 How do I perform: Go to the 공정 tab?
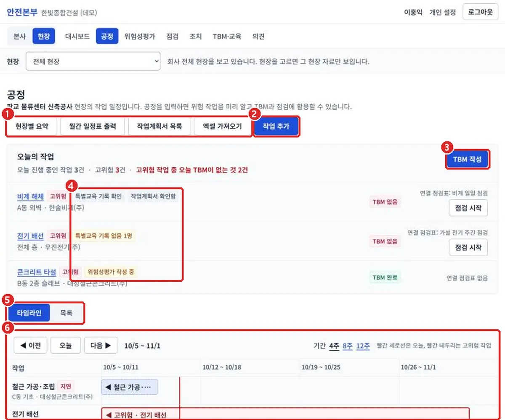[x=107, y=37]
